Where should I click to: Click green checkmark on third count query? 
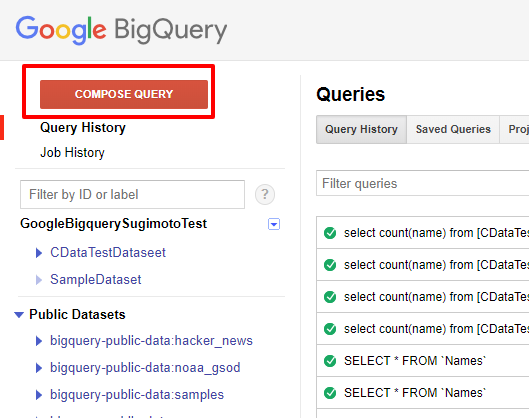coord(330,297)
